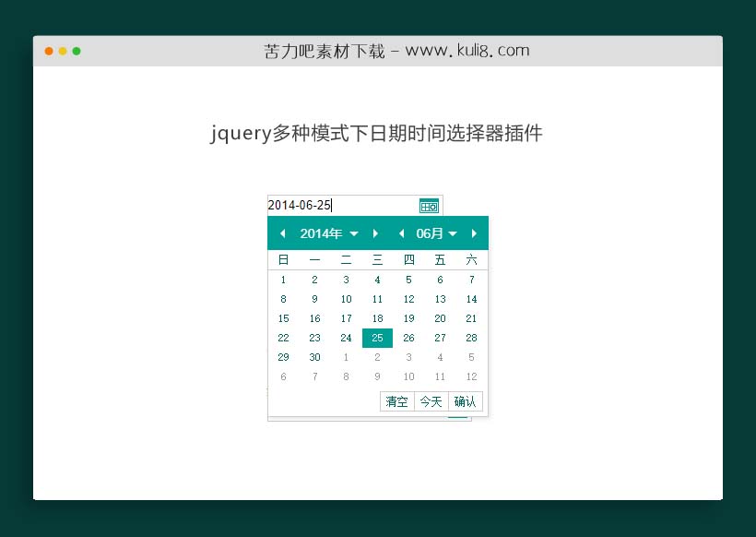This screenshot has height=537, width=756.
Task: Click the green window dot
Action: click(x=77, y=53)
